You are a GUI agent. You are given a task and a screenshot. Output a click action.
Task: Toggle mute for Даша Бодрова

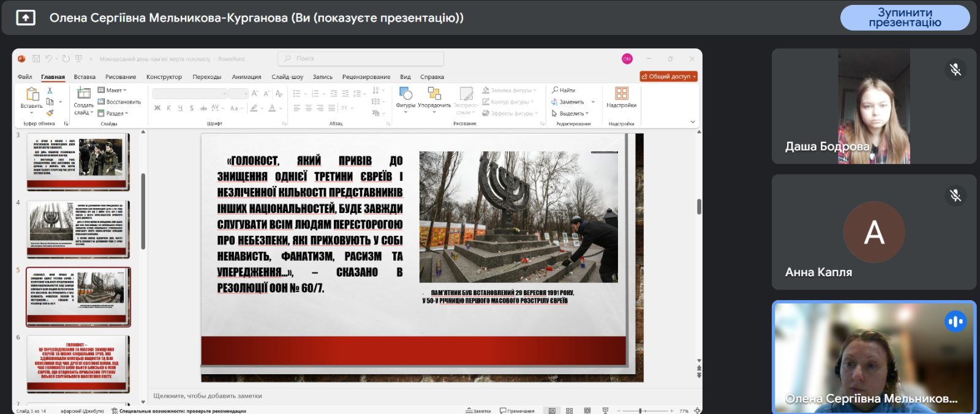(956, 70)
